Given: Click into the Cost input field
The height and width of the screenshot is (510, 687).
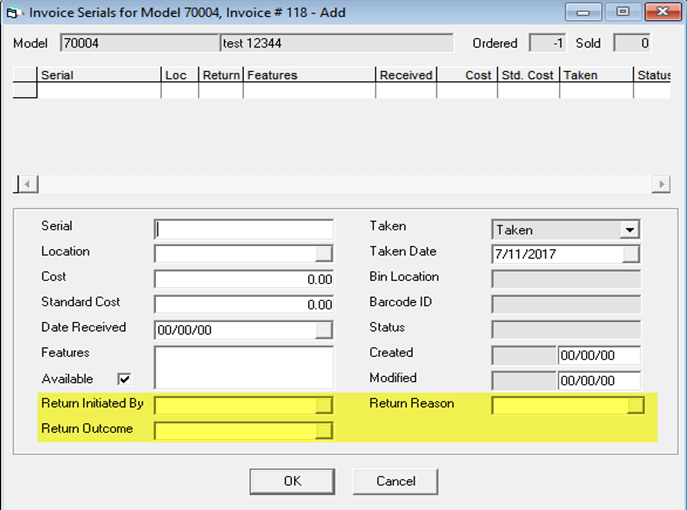Looking at the screenshot, I should pyautogui.click(x=244, y=279).
